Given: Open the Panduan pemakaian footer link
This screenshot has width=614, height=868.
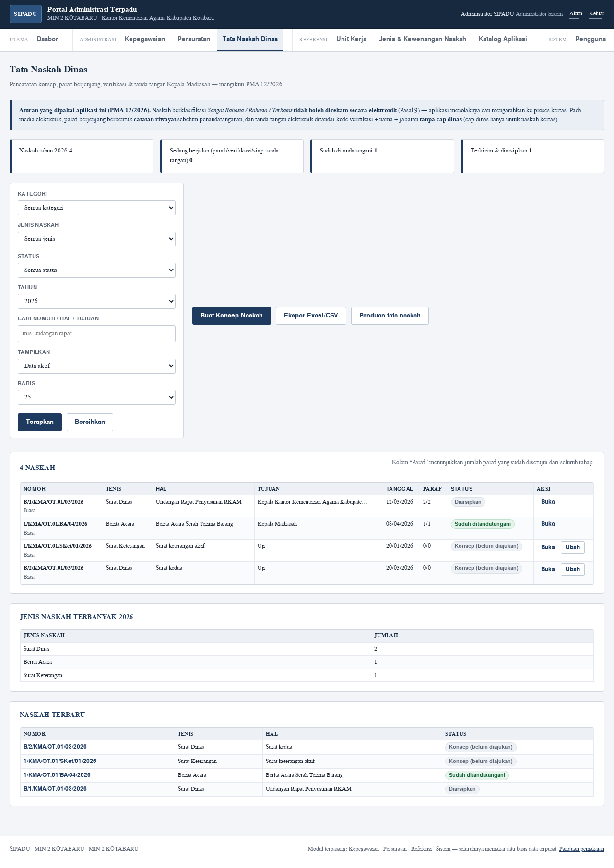Looking at the screenshot, I should click(582, 849).
